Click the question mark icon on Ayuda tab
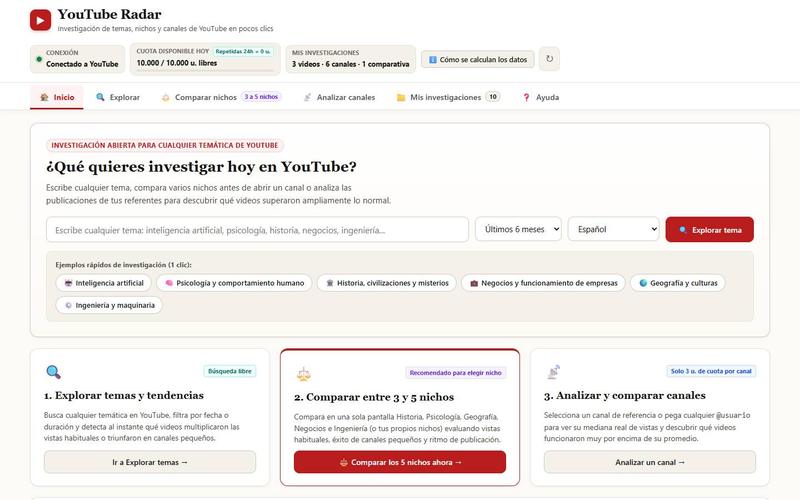This screenshot has width=800, height=500. [526, 97]
